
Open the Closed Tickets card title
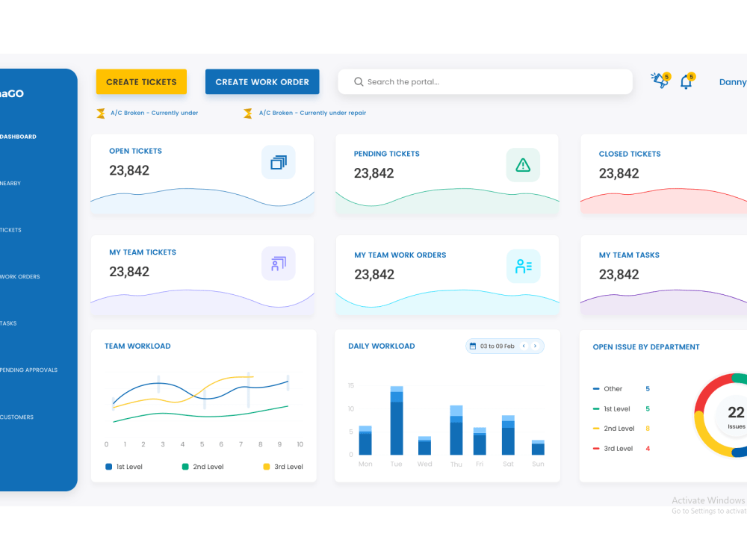(x=630, y=154)
